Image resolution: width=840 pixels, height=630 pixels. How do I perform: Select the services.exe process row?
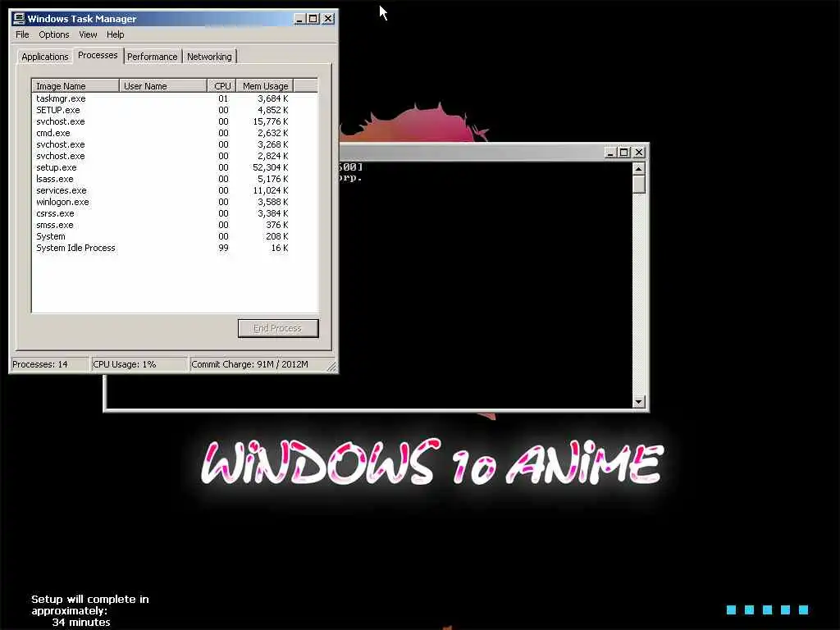pyautogui.click(x=175, y=190)
